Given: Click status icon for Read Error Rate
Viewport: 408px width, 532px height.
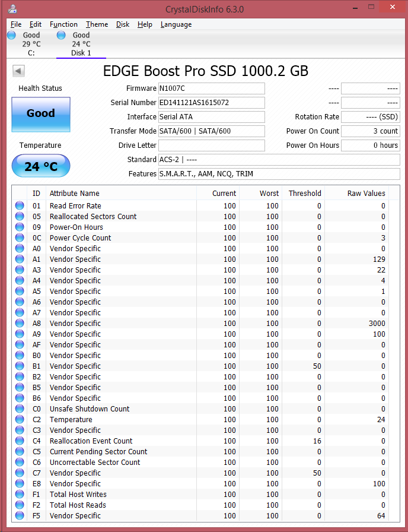Looking at the screenshot, I should [20, 205].
